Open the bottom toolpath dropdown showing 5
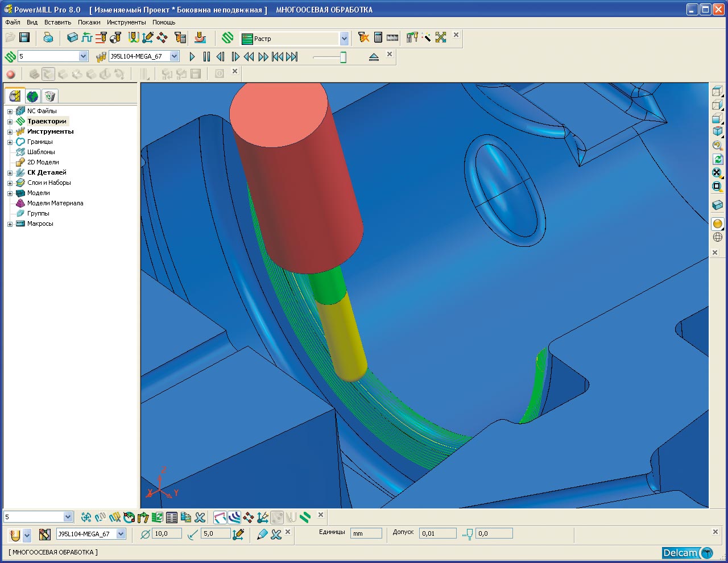The height and width of the screenshot is (563, 728). [68, 516]
